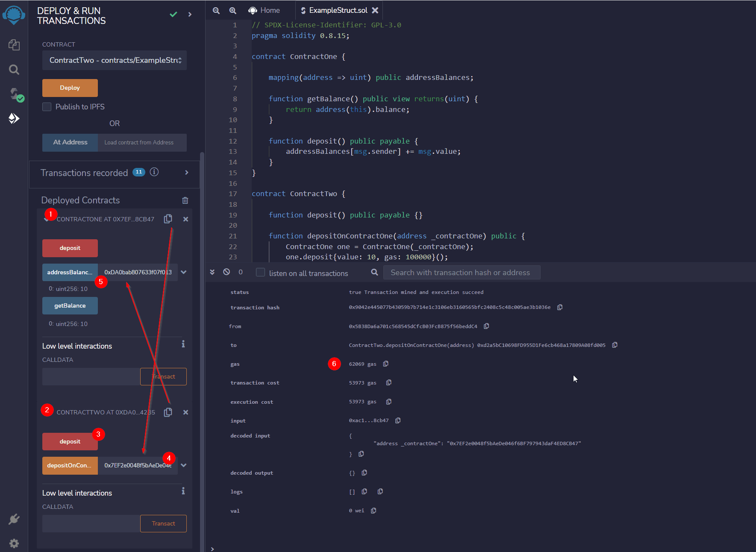Copy the 62069 gas value
The height and width of the screenshot is (552, 756).
[x=385, y=364]
